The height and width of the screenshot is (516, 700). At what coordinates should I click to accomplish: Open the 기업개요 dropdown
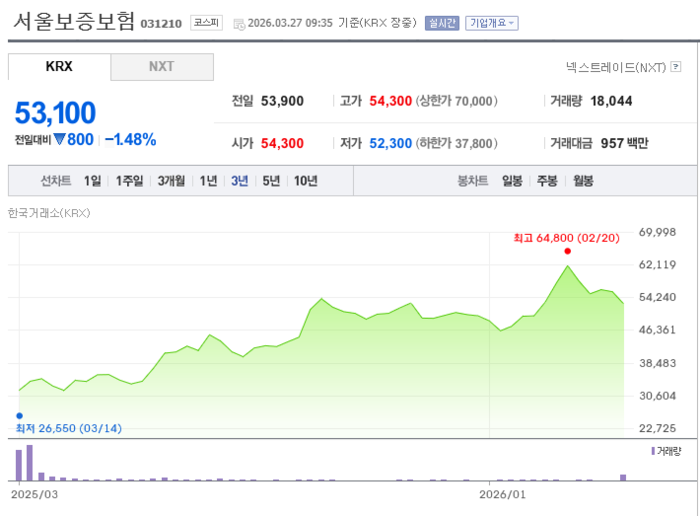click(492, 23)
